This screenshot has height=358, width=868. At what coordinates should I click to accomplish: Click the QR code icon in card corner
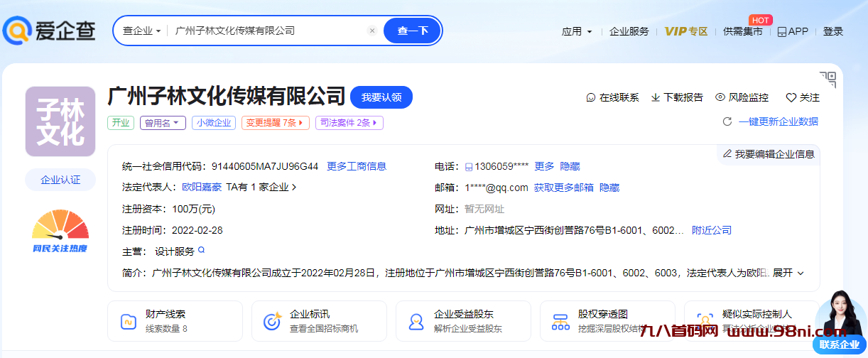pyautogui.click(x=828, y=79)
